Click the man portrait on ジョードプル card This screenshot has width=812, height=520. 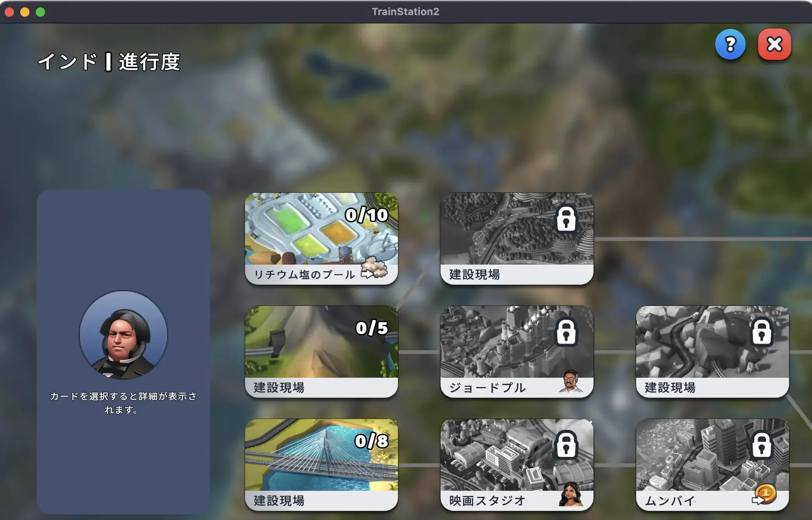[x=570, y=381]
